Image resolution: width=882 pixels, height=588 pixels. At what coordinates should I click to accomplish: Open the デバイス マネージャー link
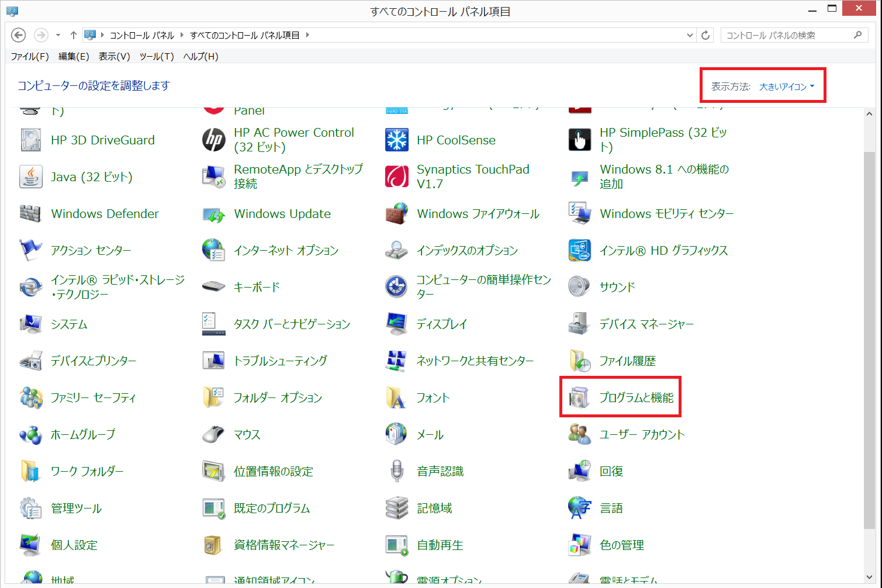pos(646,324)
